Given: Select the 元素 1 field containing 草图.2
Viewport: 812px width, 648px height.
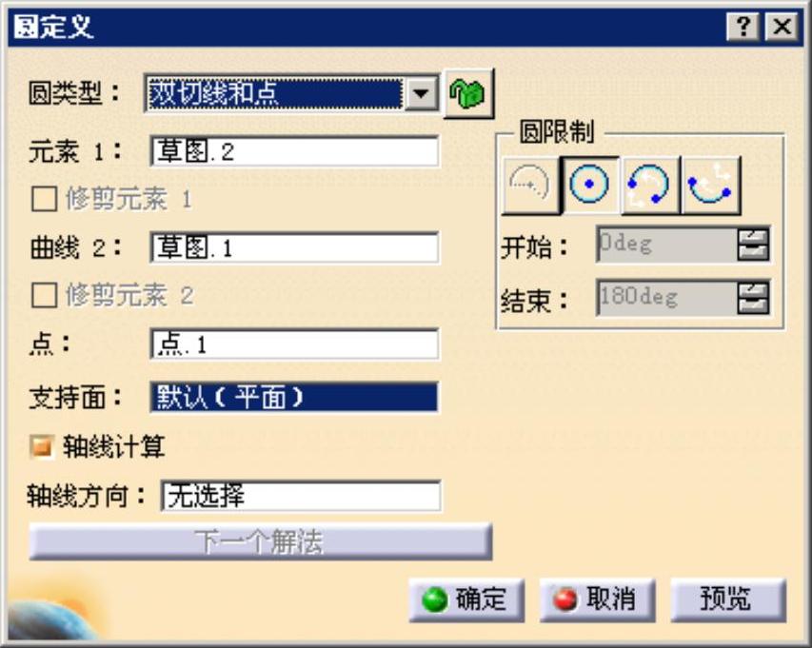Looking at the screenshot, I should [295, 151].
